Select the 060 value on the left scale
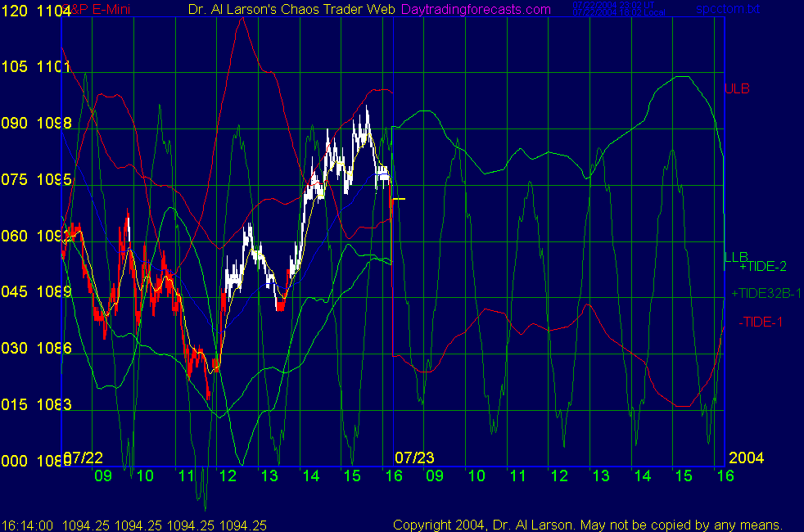This screenshot has height=532, width=804. pos(15,235)
